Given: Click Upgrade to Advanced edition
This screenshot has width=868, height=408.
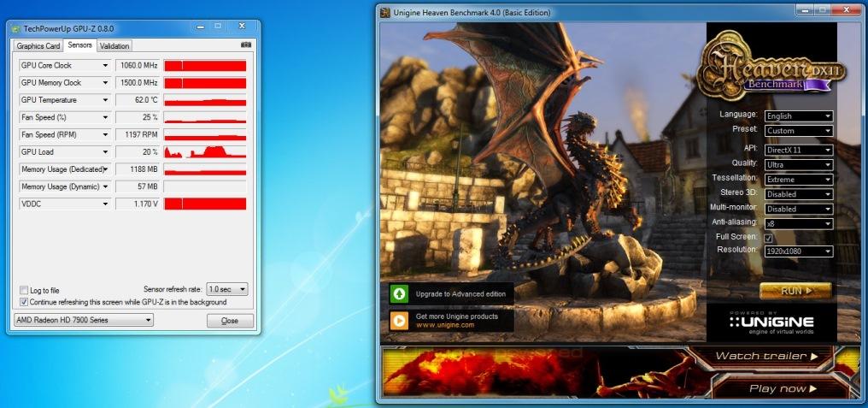Looking at the screenshot, I should point(460,294).
